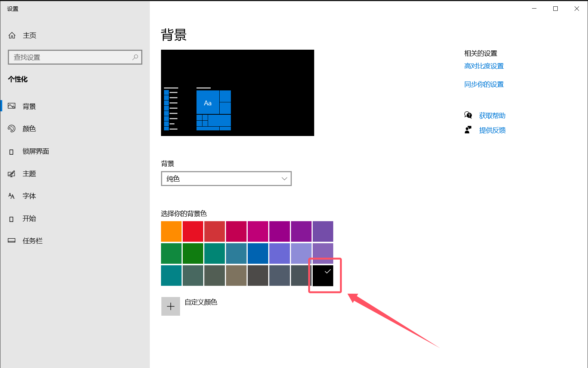The image size is (588, 368).
Task: Go to the 锁屏界面 settings section
Action: tap(35, 151)
